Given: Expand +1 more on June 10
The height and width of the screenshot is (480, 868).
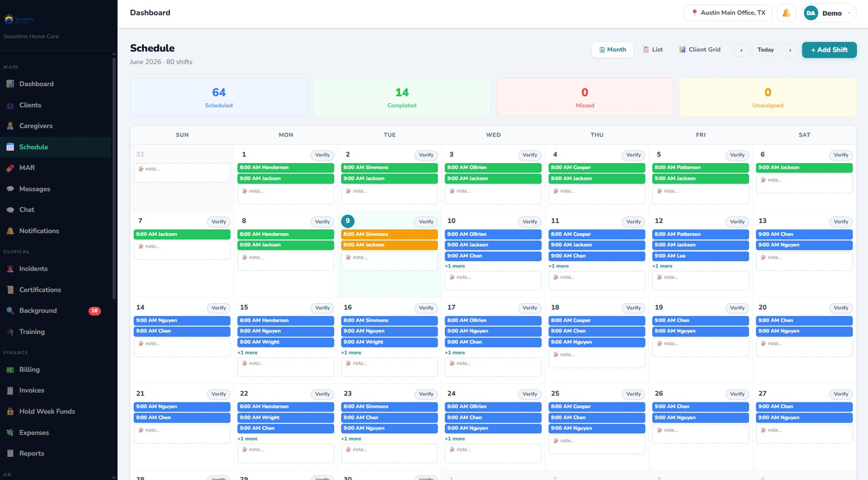Looking at the screenshot, I should point(455,266).
